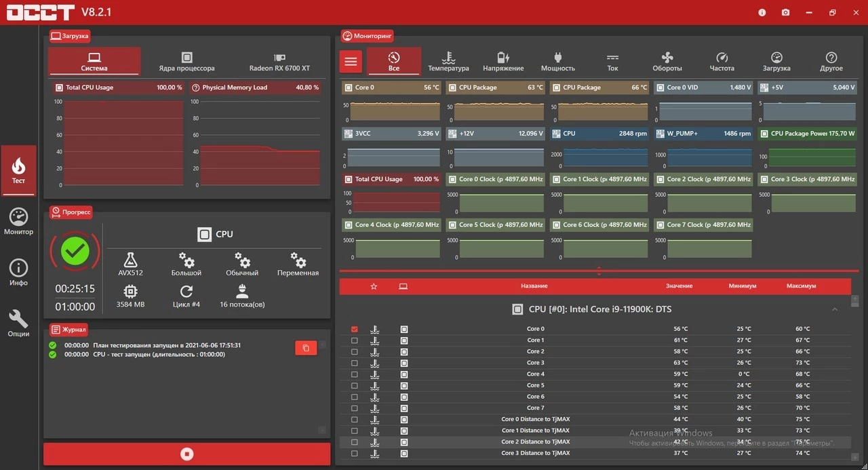Check the Core 4 graph checkbox
The width and height of the screenshot is (868, 470).
tap(354, 374)
